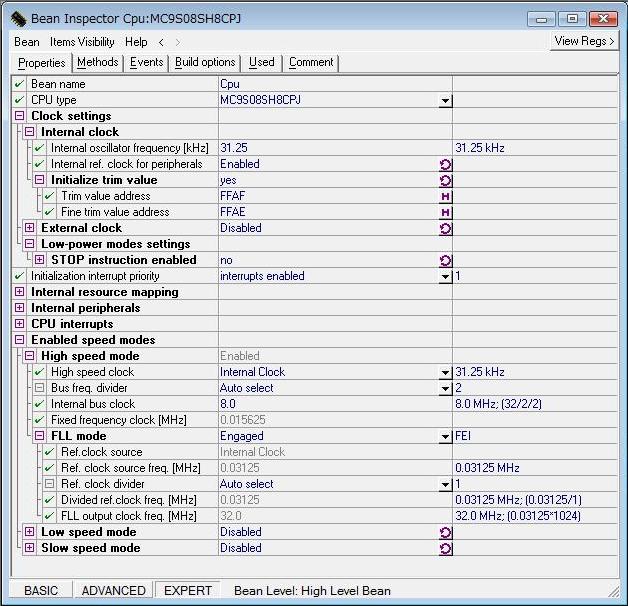Switch to EXPERT view level
Image resolution: width=628 pixels, height=606 pixels.
[187, 590]
